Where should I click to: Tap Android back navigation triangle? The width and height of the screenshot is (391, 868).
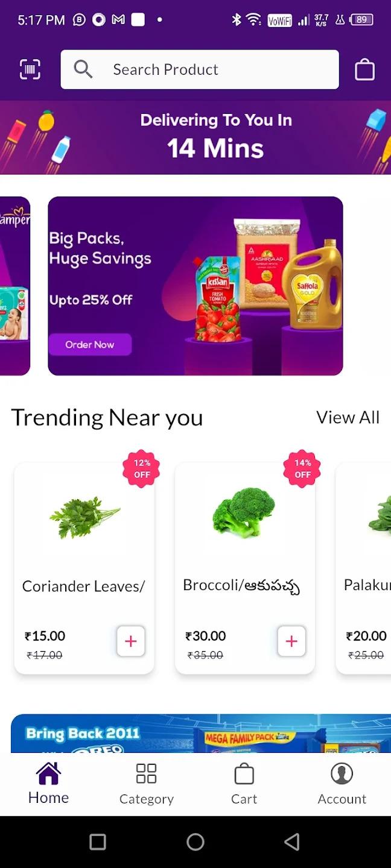292,841
